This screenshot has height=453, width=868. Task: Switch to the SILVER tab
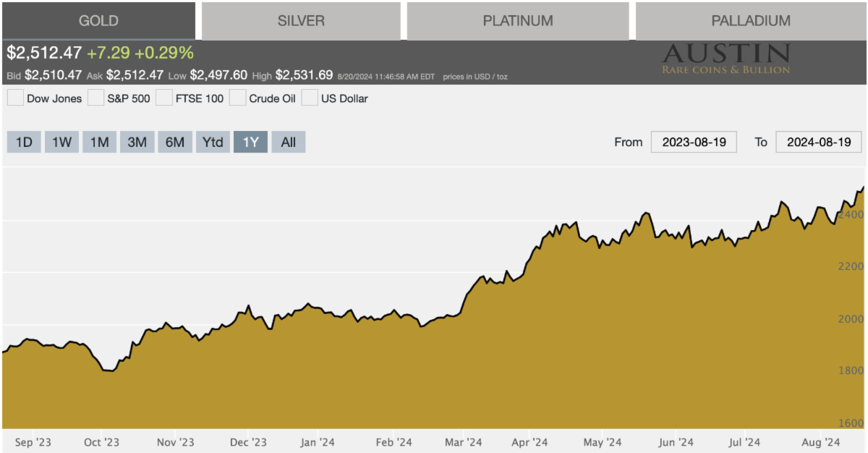tap(301, 21)
